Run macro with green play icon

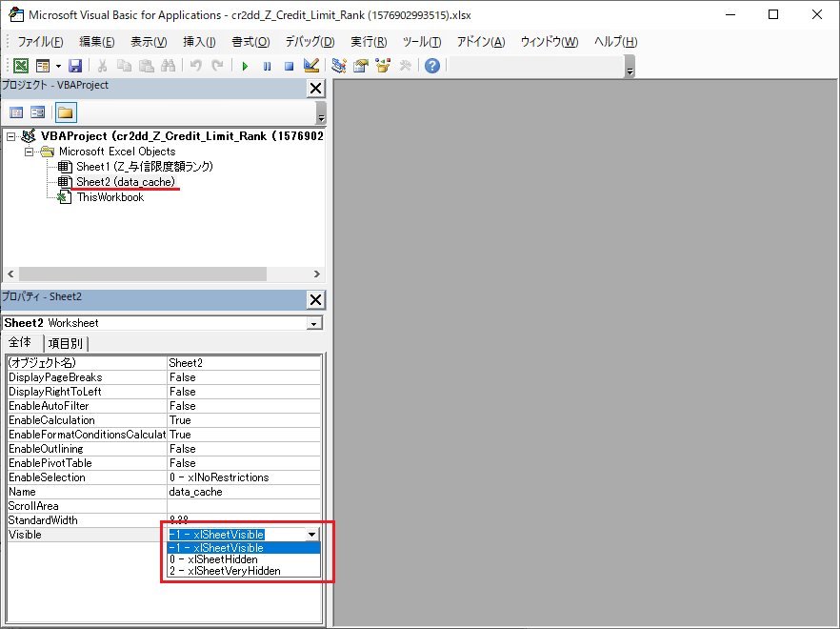(245, 66)
